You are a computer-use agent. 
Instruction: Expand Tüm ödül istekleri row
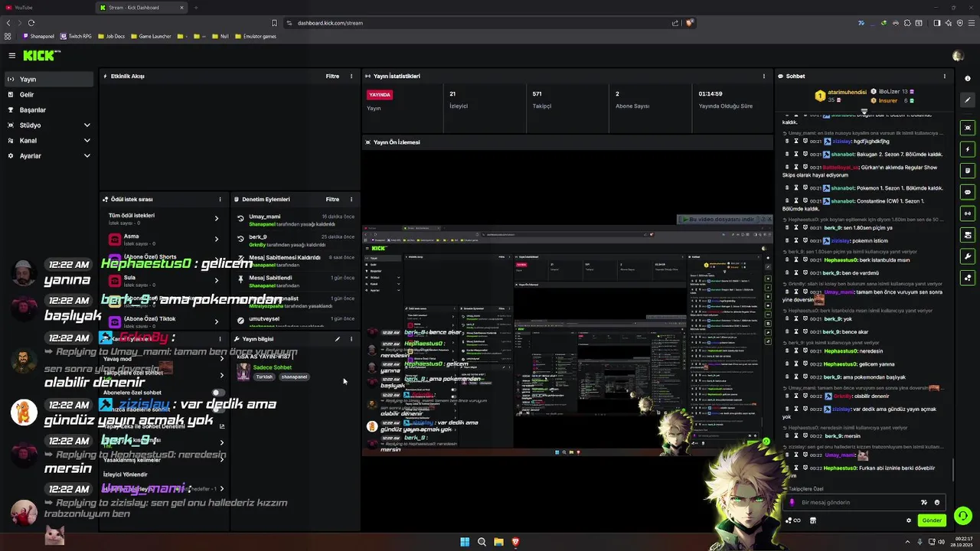point(165,219)
